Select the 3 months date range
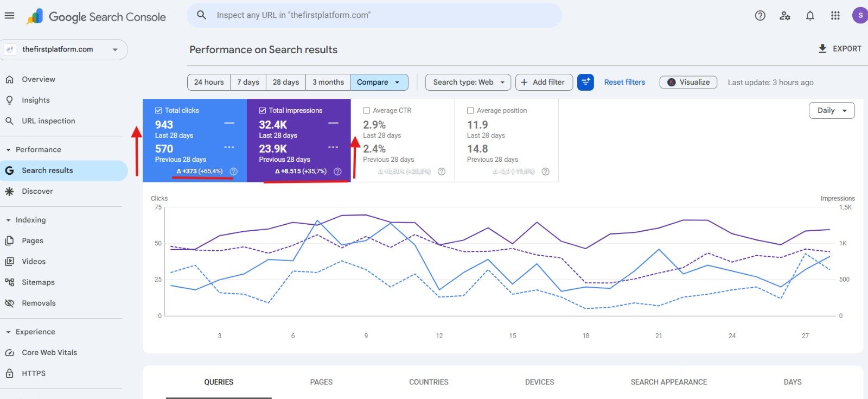 pyautogui.click(x=328, y=83)
